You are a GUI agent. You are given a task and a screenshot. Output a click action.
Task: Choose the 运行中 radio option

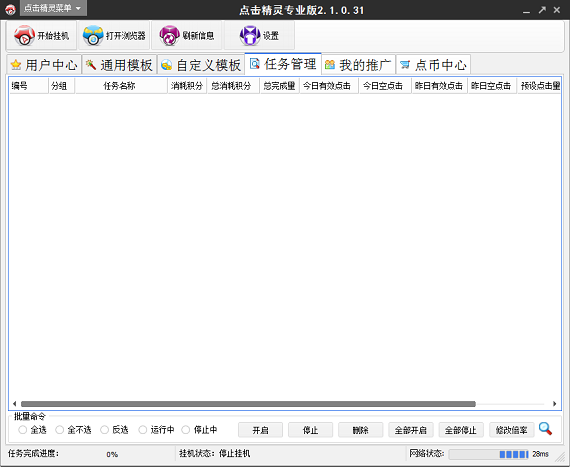(x=143, y=430)
